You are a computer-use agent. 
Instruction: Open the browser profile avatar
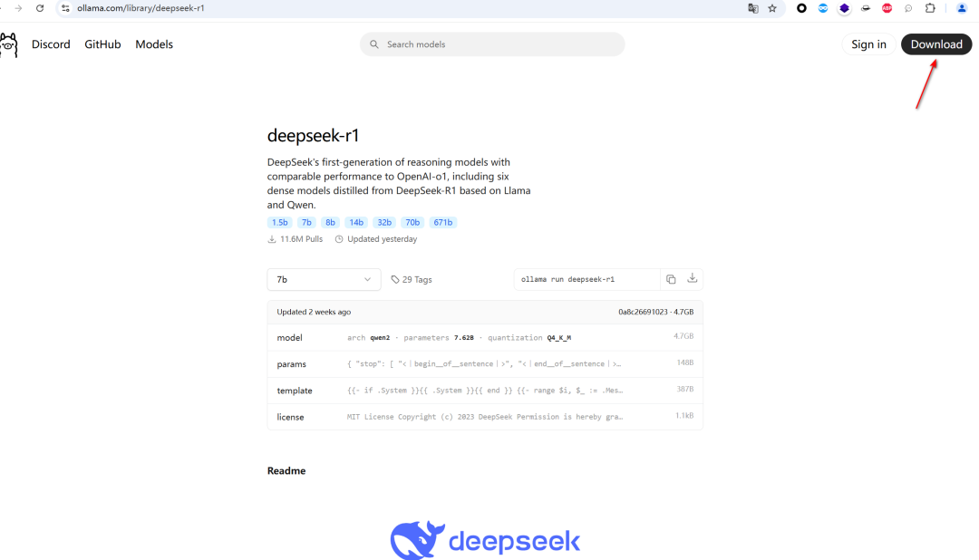[962, 8]
